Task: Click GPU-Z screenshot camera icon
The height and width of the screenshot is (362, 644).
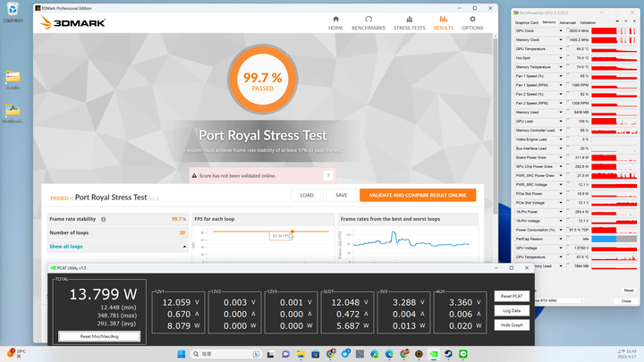Action: 617,21
